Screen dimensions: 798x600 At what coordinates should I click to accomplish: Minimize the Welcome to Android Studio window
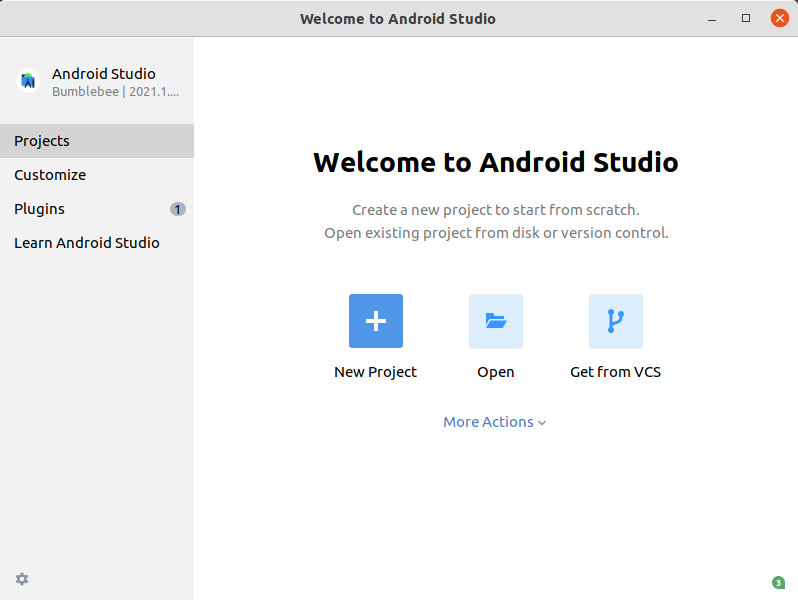(712, 18)
